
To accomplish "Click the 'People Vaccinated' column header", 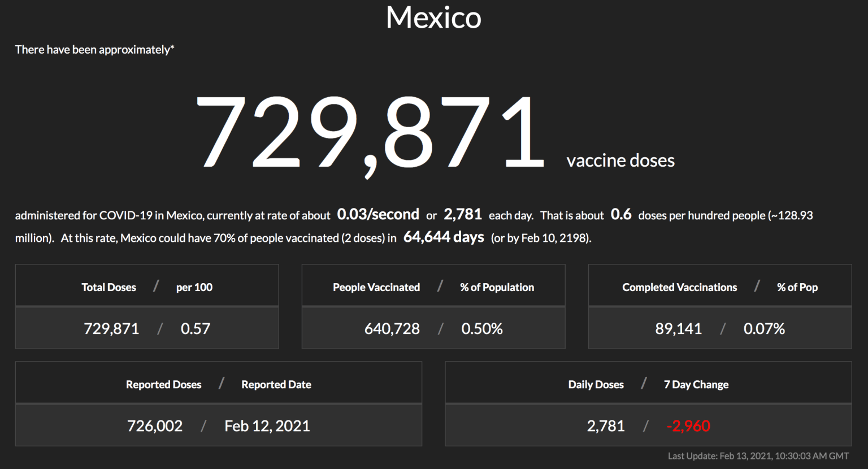I will point(376,287).
